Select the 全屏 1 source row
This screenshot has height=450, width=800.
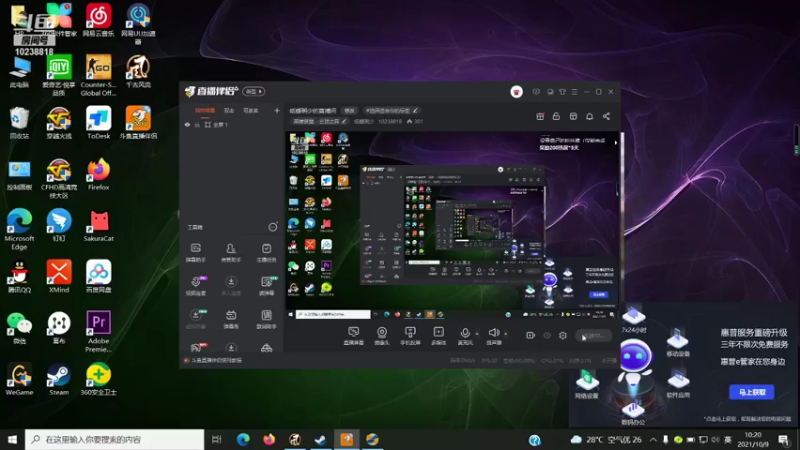point(232,124)
